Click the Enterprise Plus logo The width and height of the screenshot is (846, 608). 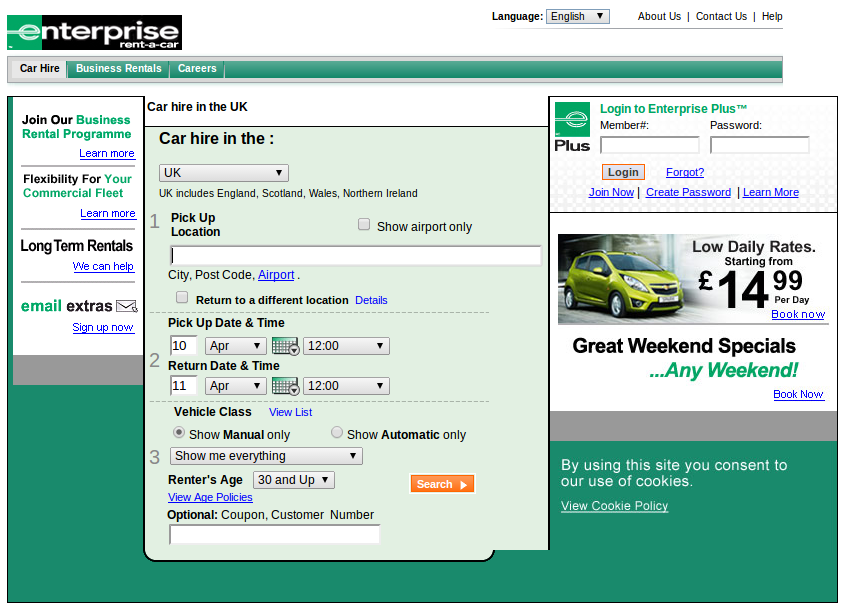pyautogui.click(x=572, y=127)
